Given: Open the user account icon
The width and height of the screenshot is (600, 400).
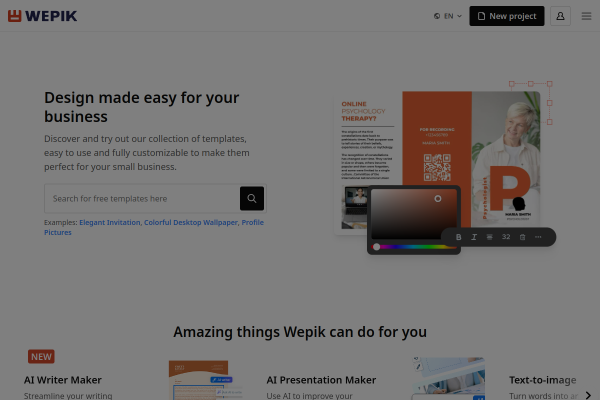Looking at the screenshot, I should coord(560,16).
